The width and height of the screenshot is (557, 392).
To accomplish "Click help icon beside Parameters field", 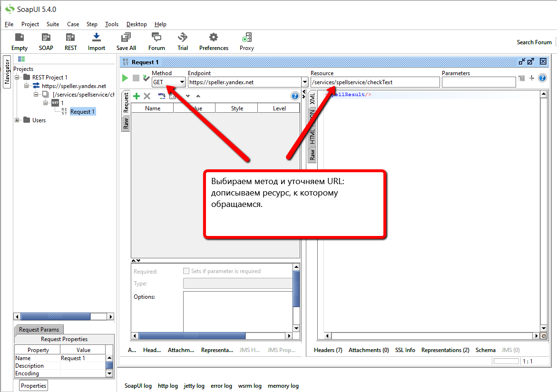I will coord(542,78).
